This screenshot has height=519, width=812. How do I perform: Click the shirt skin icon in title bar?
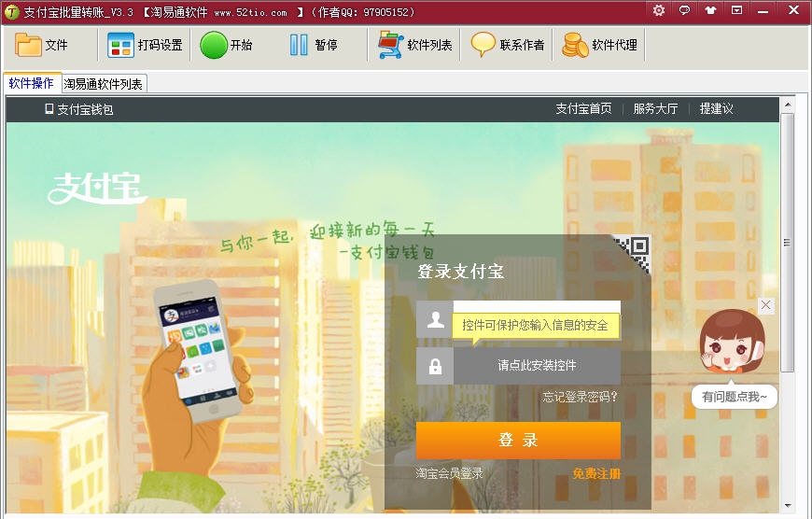[710, 10]
